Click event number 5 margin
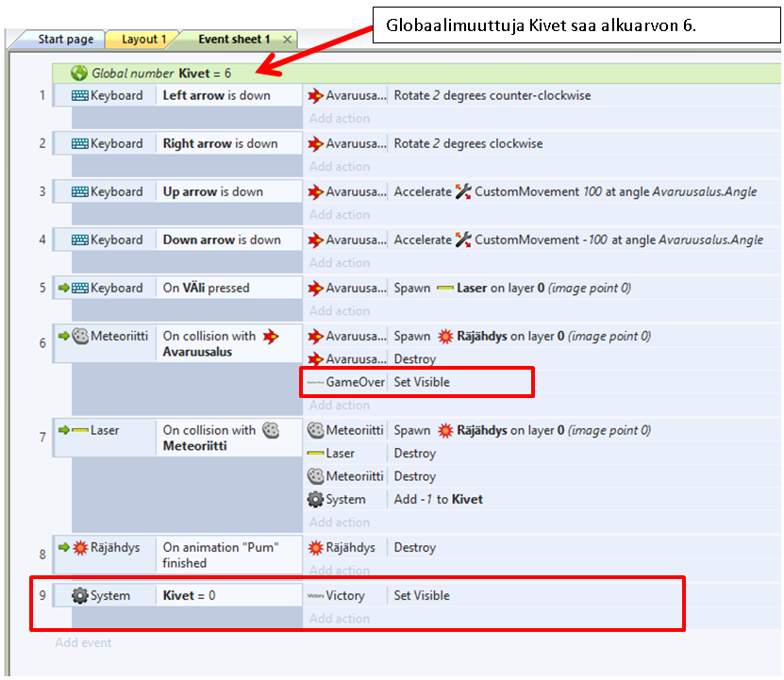The width and height of the screenshot is (784, 680). [x=42, y=288]
